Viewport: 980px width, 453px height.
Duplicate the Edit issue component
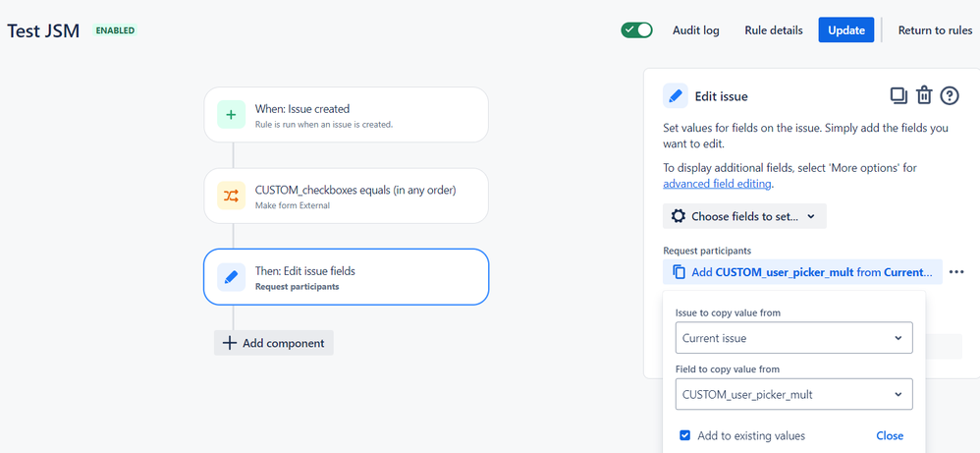pyautogui.click(x=898, y=95)
